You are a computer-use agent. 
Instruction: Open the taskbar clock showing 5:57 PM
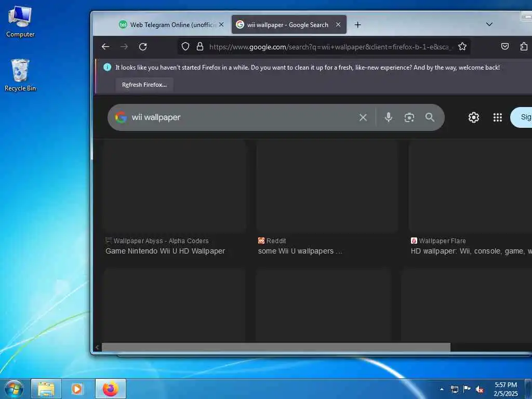point(506,389)
